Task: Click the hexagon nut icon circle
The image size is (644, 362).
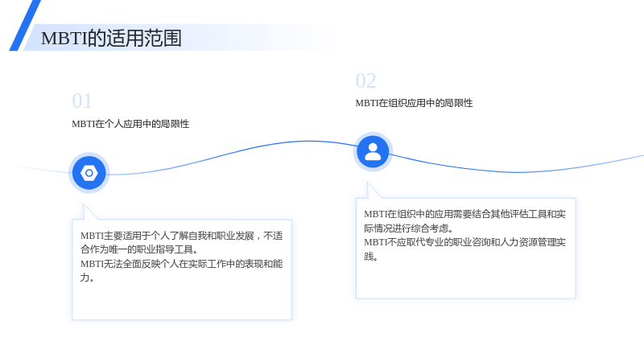Action: click(89, 173)
